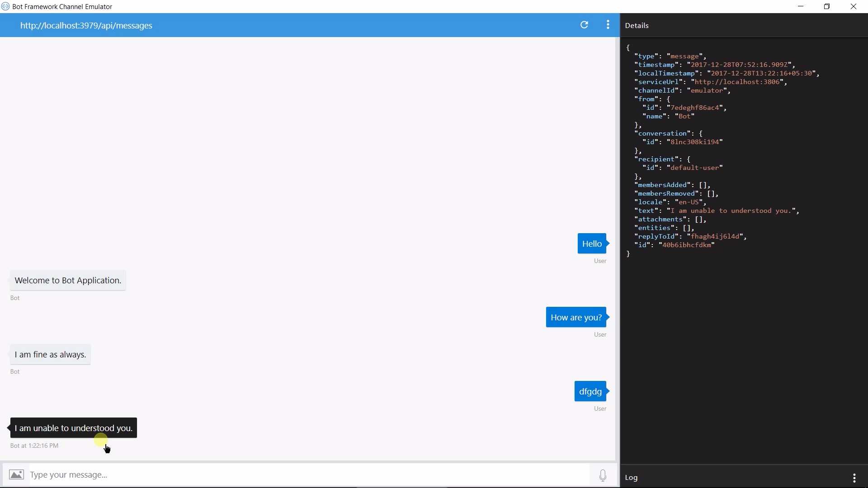Click the User label under the Hello bubble
This screenshot has width=868, height=488.
coord(599,261)
